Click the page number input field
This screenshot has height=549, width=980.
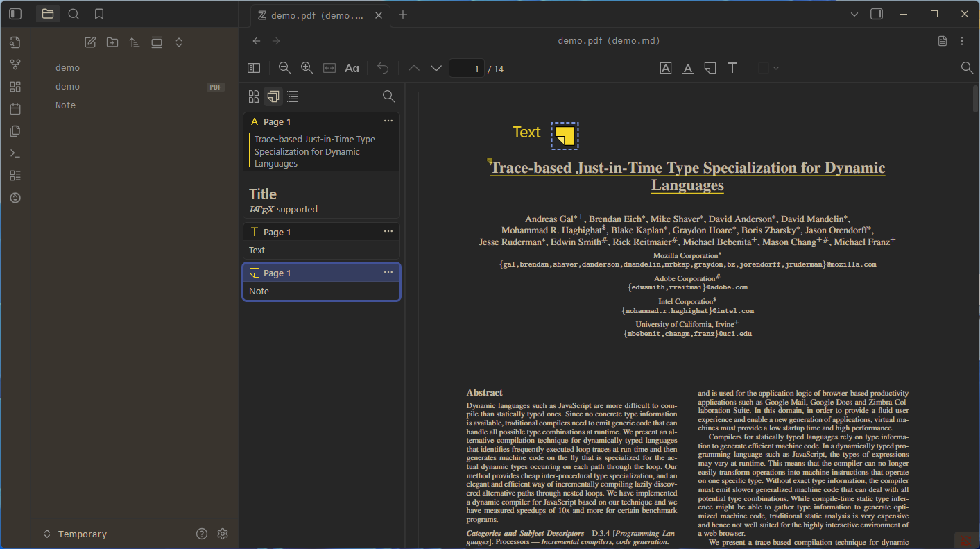pos(467,68)
